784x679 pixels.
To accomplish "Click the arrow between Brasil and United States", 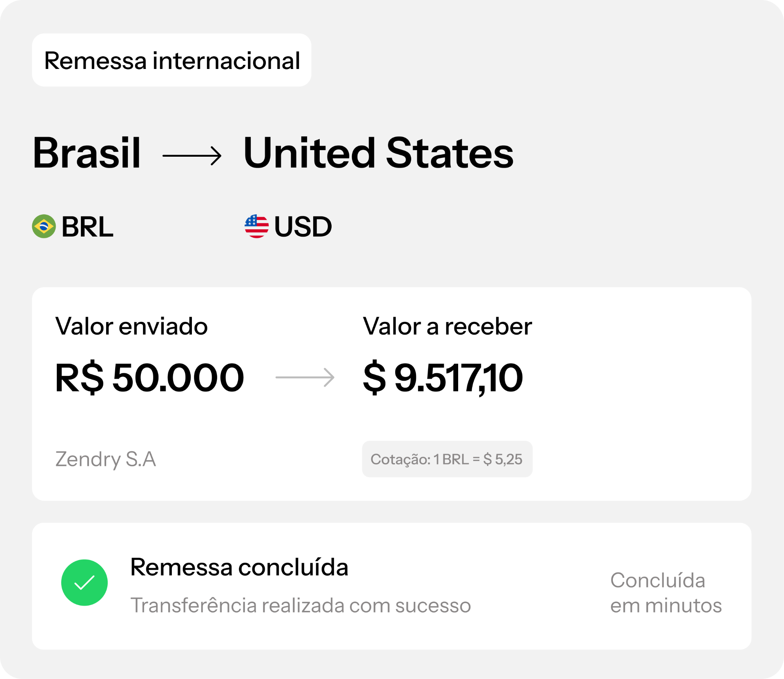I will pyautogui.click(x=192, y=155).
